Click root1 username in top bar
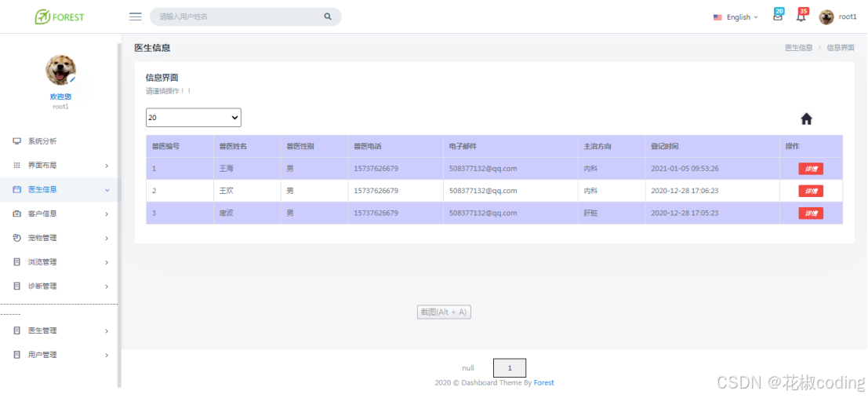This screenshot has width=868, height=398. click(x=848, y=16)
